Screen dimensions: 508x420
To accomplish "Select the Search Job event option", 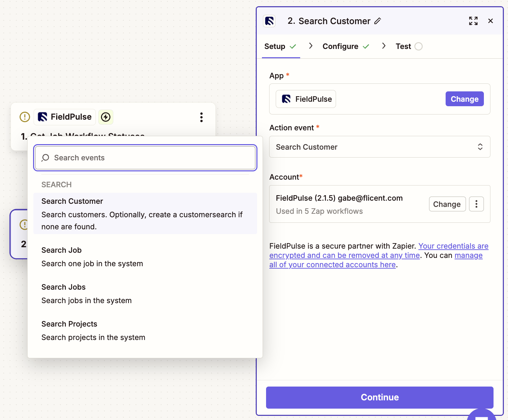I will (145, 257).
